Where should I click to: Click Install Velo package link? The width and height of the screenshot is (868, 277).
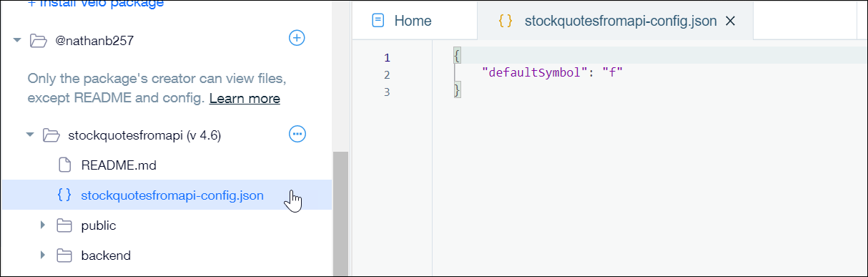click(x=96, y=4)
